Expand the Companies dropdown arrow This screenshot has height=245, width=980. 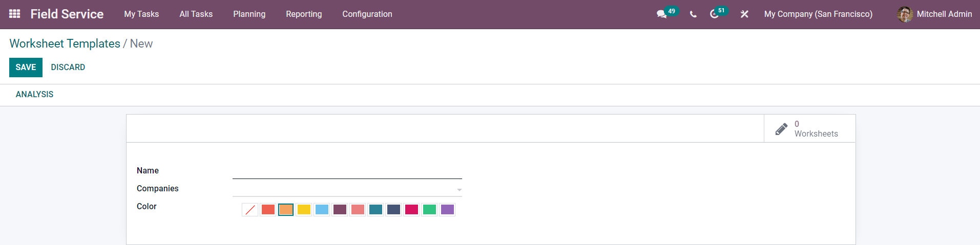(459, 190)
